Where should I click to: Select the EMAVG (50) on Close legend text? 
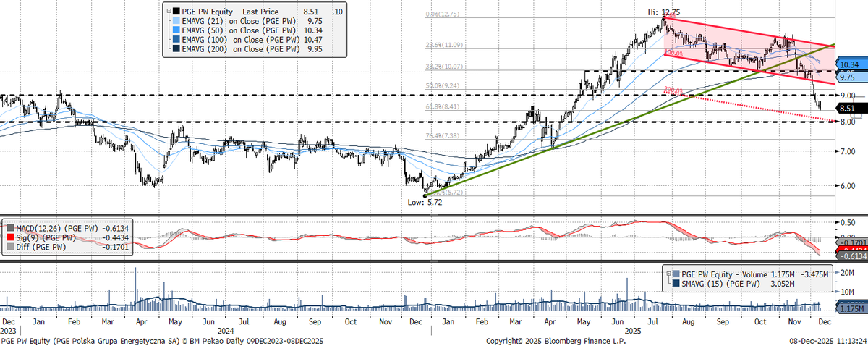[x=240, y=30]
